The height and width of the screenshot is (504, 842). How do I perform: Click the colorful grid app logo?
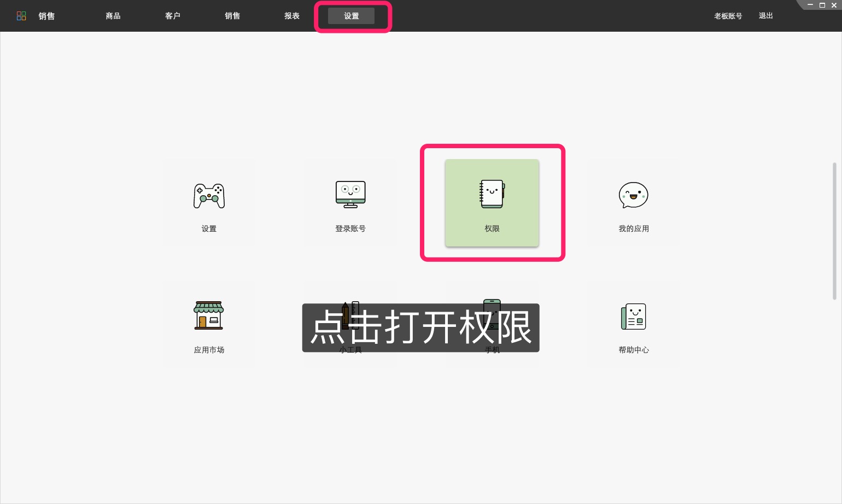(21, 16)
